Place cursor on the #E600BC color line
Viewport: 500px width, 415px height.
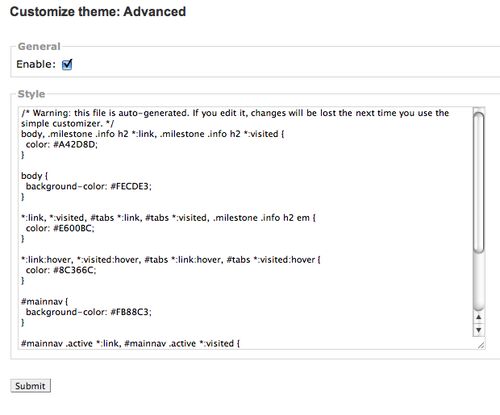point(60,228)
